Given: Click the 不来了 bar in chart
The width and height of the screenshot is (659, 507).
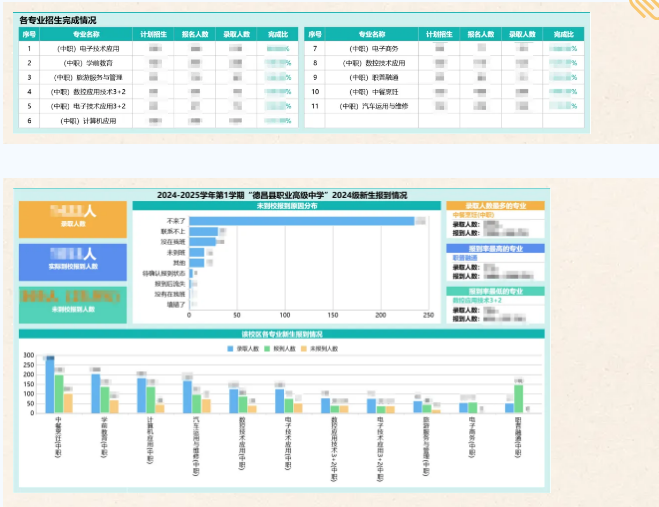Looking at the screenshot, I should point(302,221).
